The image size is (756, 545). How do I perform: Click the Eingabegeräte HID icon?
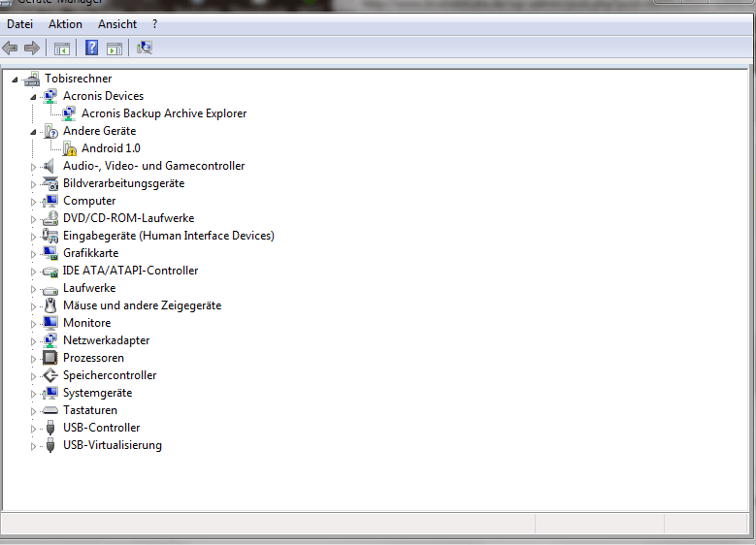click(x=50, y=236)
